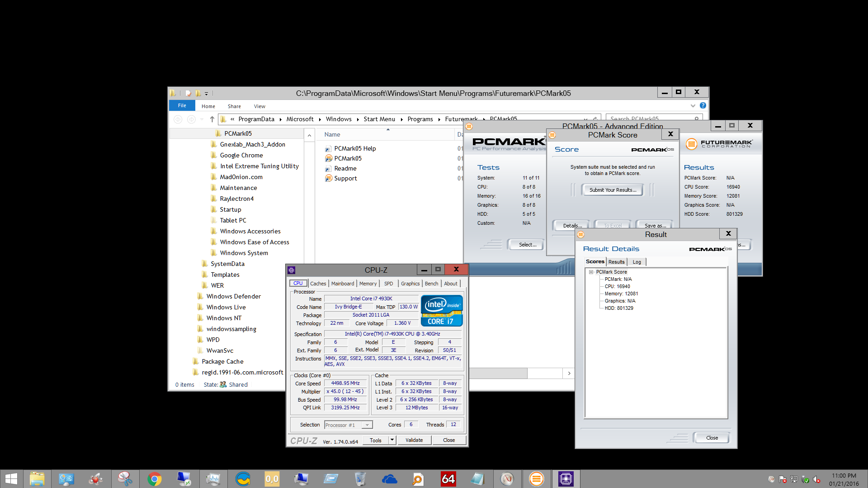Open Result Details Log tab

tap(637, 262)
